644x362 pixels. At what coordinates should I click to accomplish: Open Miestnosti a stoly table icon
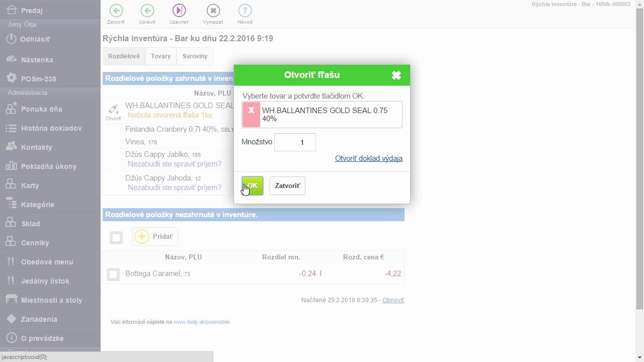[11, 300]
